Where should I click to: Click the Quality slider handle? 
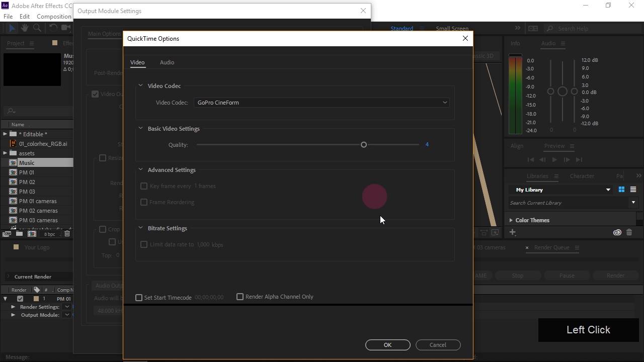(364, 145)
